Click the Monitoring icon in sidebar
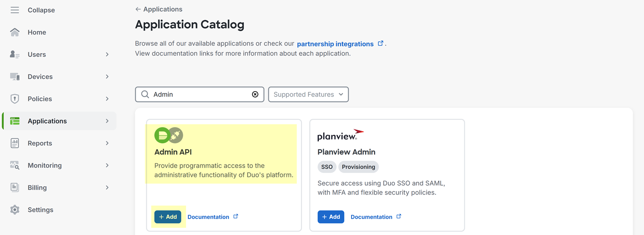The image size is (644, 235). (15, 165)
